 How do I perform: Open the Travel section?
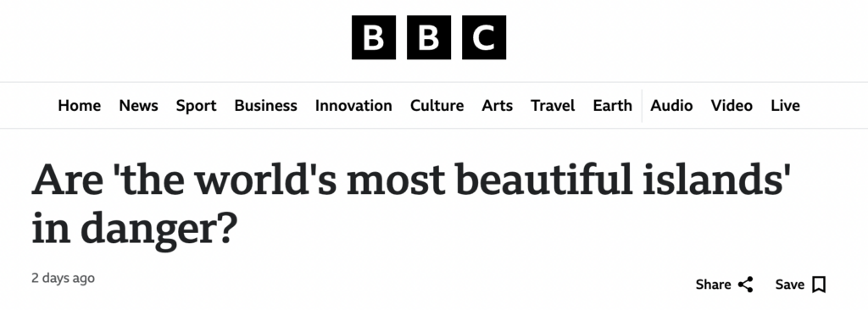[x=553, y=105]
